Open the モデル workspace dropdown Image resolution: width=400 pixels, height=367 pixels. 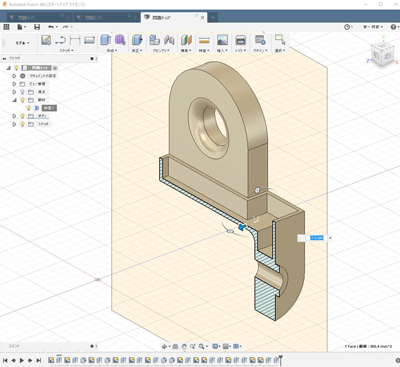(x=22, y=43)
